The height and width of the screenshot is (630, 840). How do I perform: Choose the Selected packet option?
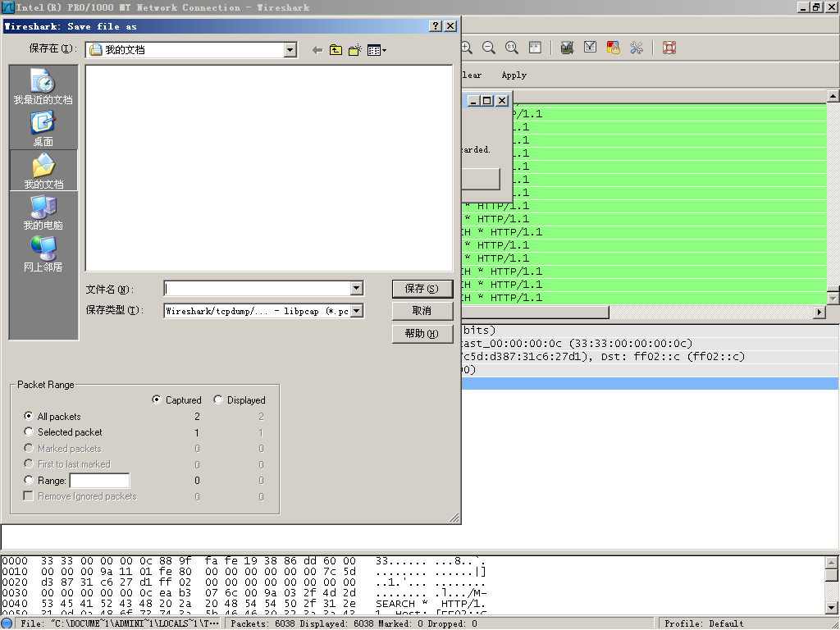coord(29,431)
